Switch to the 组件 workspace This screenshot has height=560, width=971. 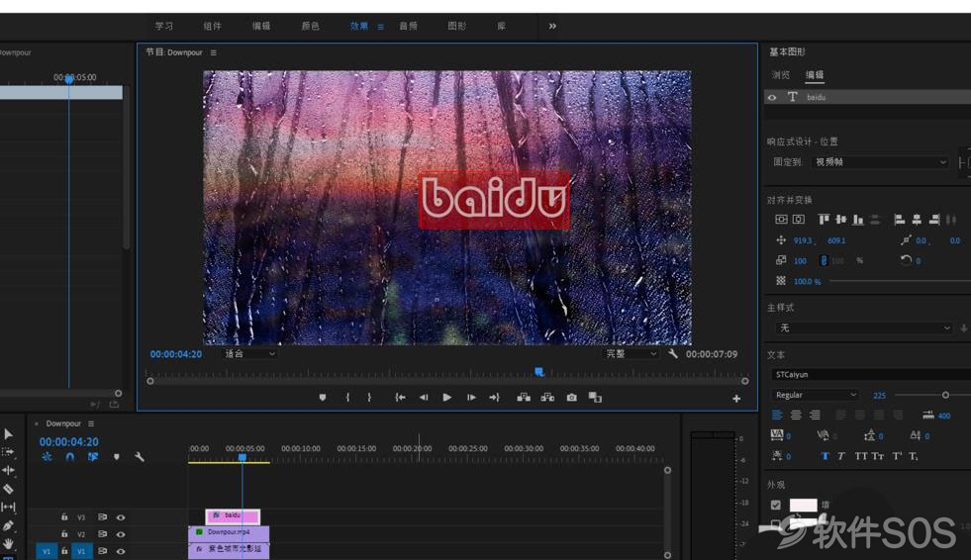(213, 26)
